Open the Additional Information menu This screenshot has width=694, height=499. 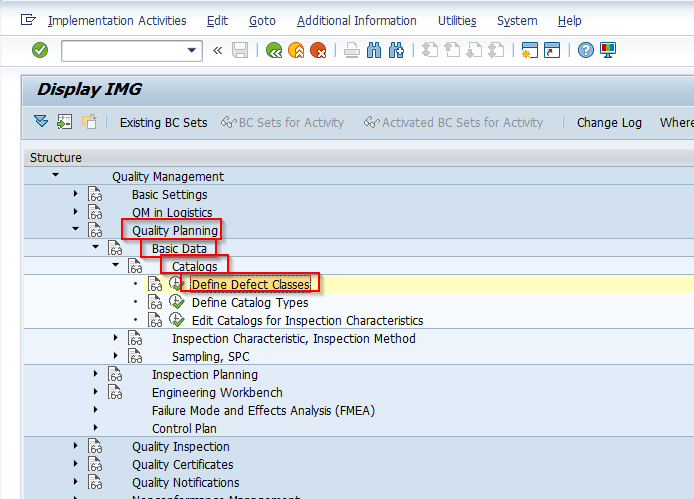pyautogui.click(x=357, y=21)
